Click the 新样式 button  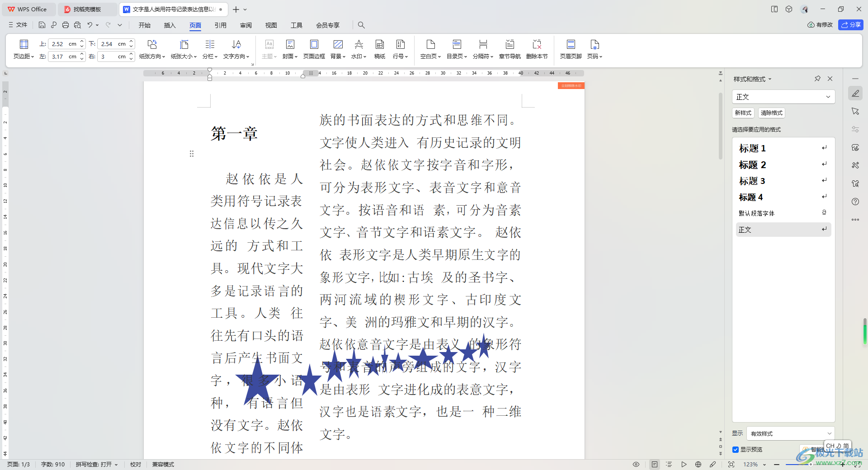(x=743, y=113)
